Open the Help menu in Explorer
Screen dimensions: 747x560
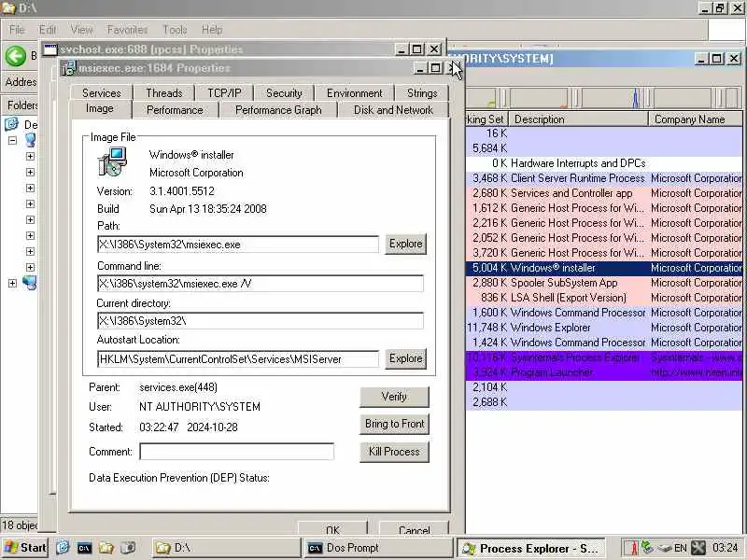[212, 30]
